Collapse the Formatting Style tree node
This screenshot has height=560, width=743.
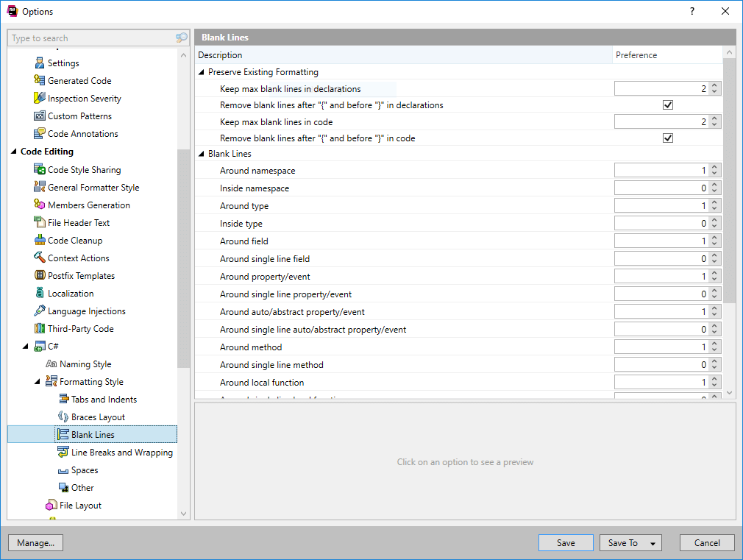(x=38, y=382)
